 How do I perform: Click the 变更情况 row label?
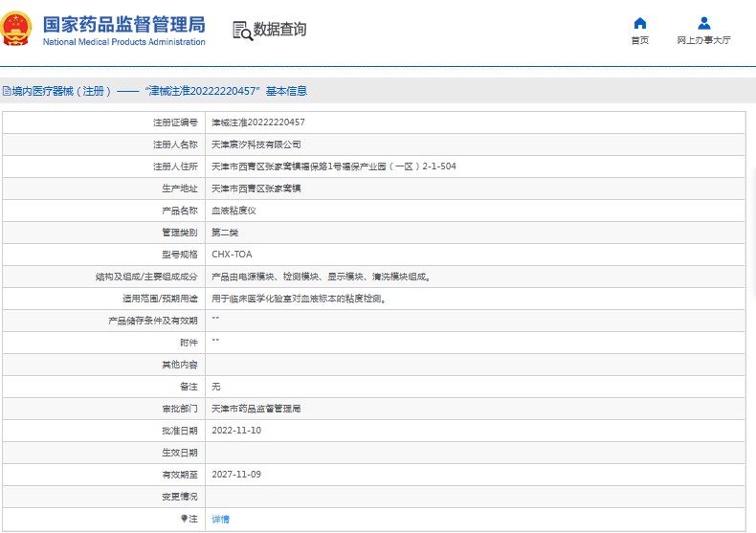[180, 497]
